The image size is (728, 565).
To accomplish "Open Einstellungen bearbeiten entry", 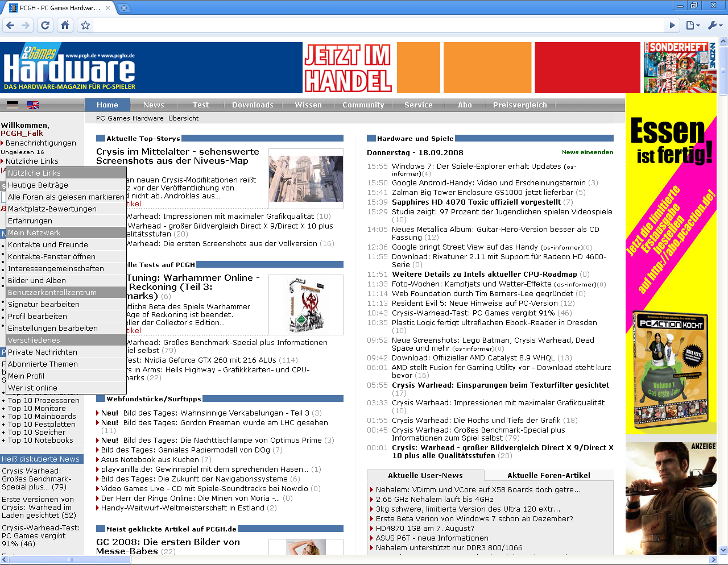I will point(66,329).
